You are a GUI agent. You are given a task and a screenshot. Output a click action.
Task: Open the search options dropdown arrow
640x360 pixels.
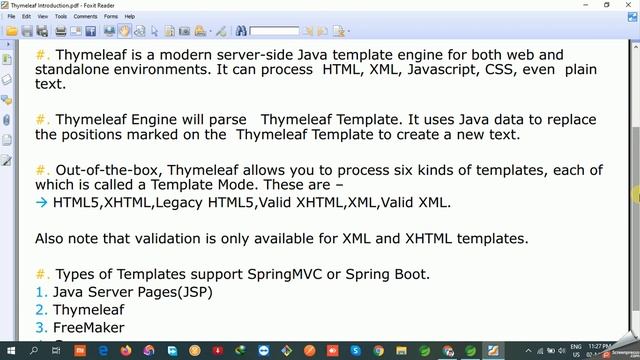[348, 31]
